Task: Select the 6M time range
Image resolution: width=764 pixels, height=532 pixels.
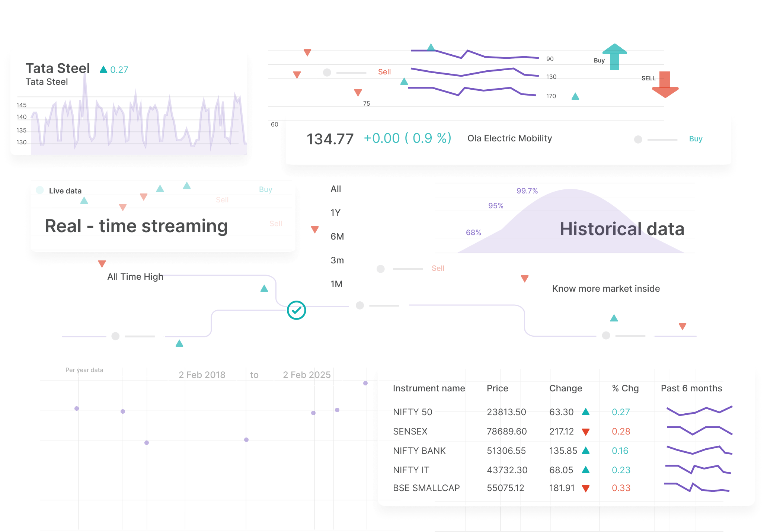Action: (x=337, y=236)
